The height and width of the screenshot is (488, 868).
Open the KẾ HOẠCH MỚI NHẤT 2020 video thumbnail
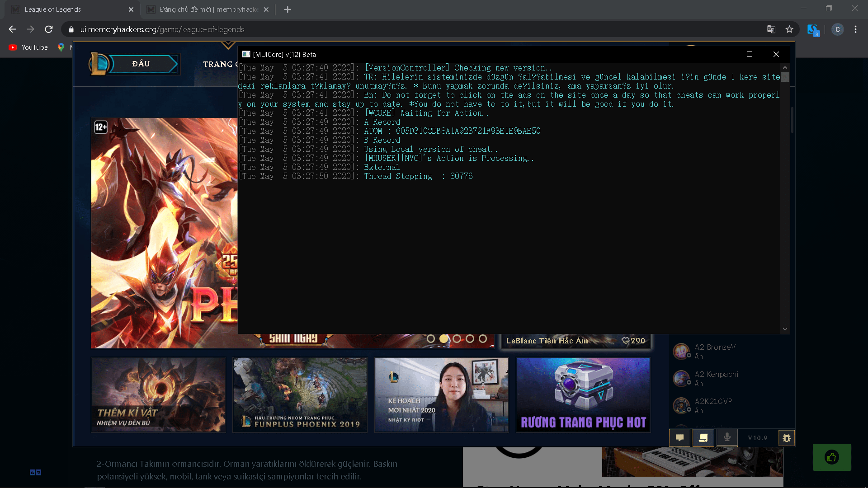click(442, 395)
